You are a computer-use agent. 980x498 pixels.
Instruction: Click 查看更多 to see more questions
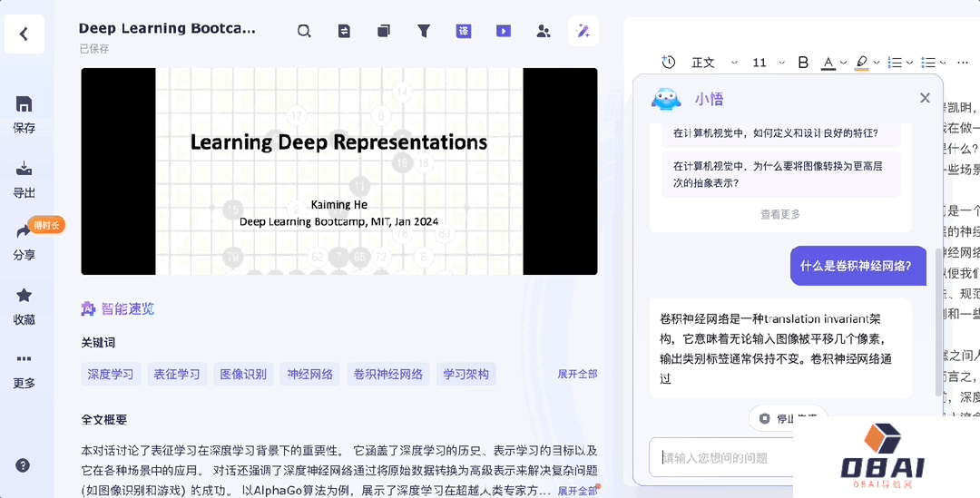[780, 214]
